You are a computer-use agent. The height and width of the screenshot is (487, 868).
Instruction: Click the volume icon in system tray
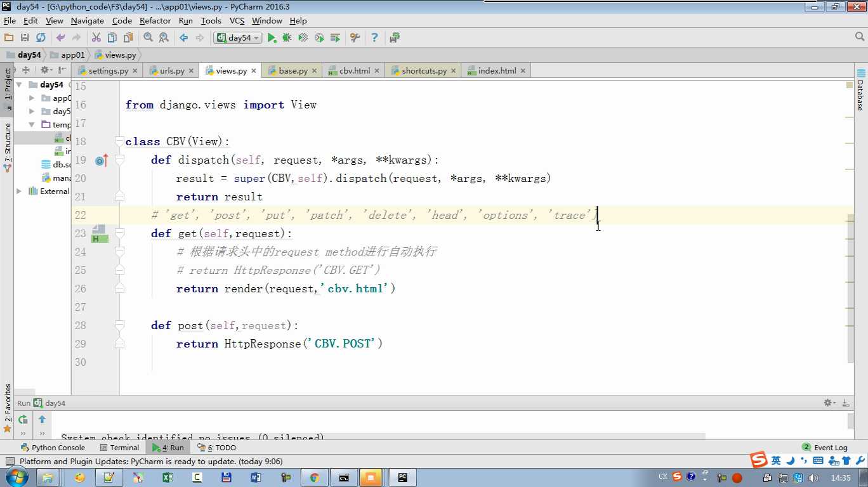click(x=814, y=477)
